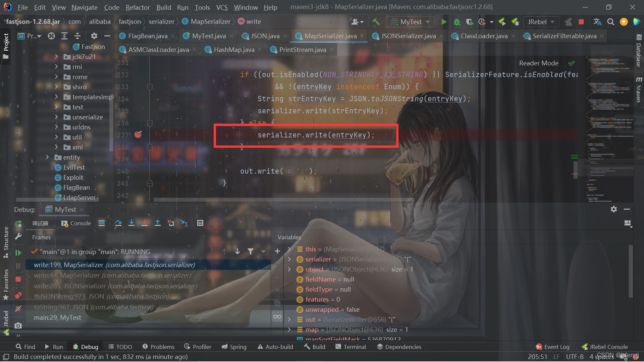Expand the shiro folder in project tree
The width and height of the screenshot is (644, 362).
[56, 87]
